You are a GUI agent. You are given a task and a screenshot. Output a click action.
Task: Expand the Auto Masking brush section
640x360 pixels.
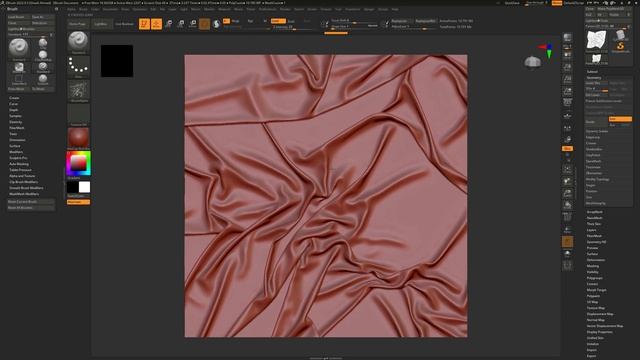19,164
